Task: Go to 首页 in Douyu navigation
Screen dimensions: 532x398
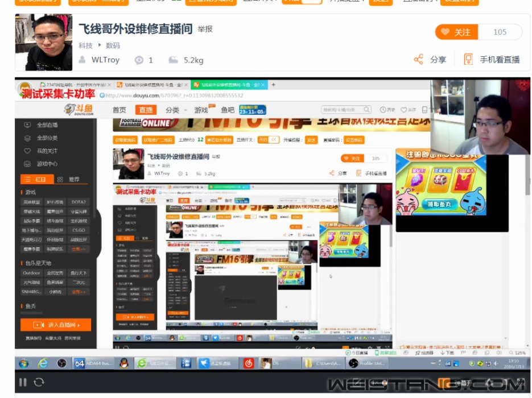Action: [x=119, y=110]
